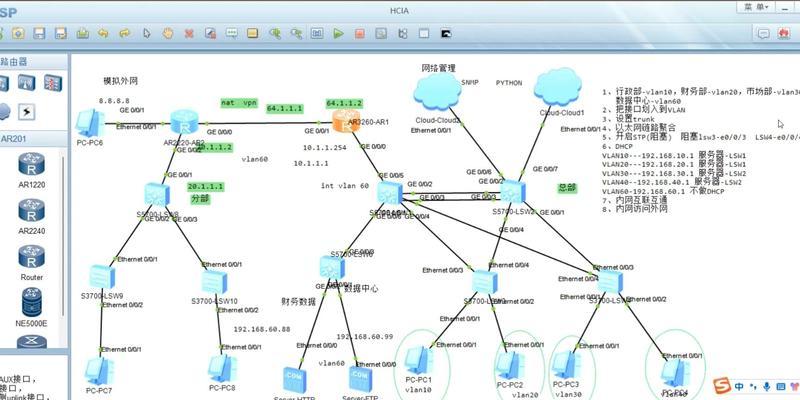800x400 pixels.
Task: Start devices with the green play button
Action: pyautogui.click(x=338, y=34)
